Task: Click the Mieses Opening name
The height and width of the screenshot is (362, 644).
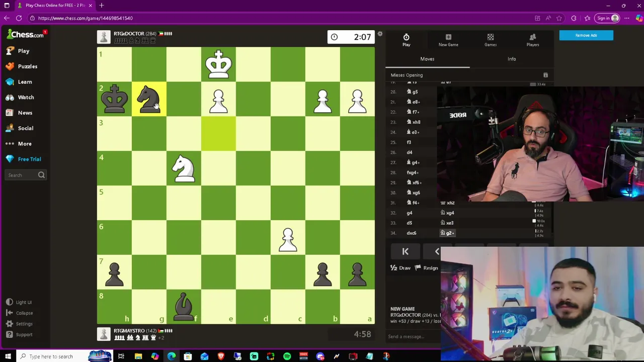Action: [x=407, y=75]
